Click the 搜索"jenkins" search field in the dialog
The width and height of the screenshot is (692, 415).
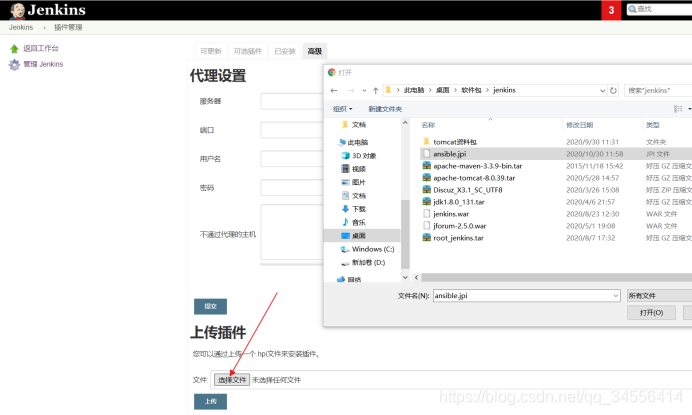tap(658, 91)
